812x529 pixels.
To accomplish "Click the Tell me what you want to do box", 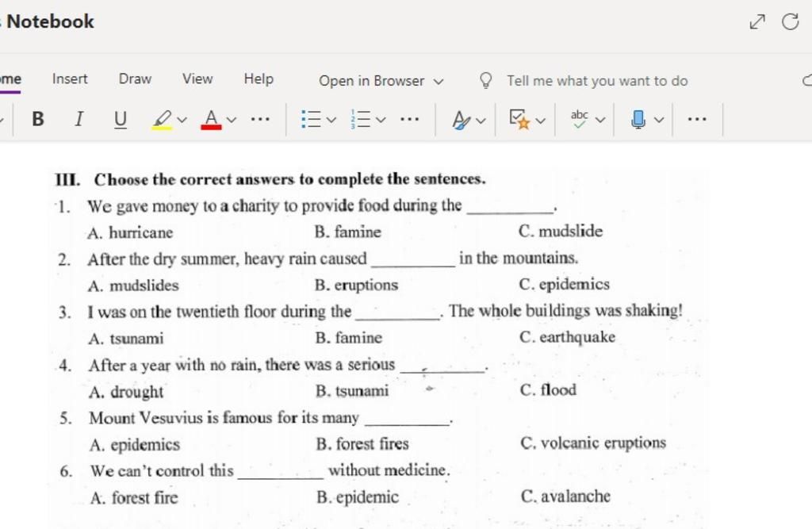I will tap(597, 81).
